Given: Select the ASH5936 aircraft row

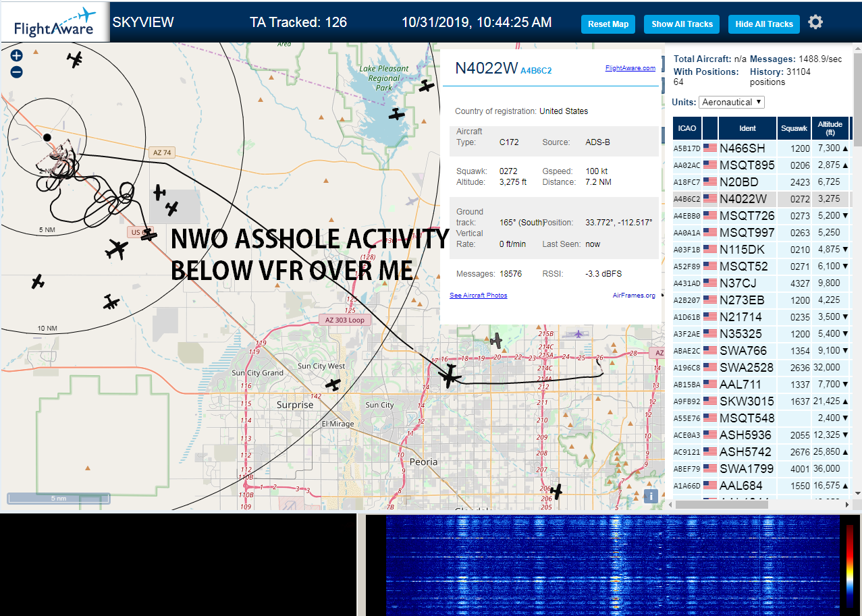Looking at the screenshot, I should pos(761,435).
